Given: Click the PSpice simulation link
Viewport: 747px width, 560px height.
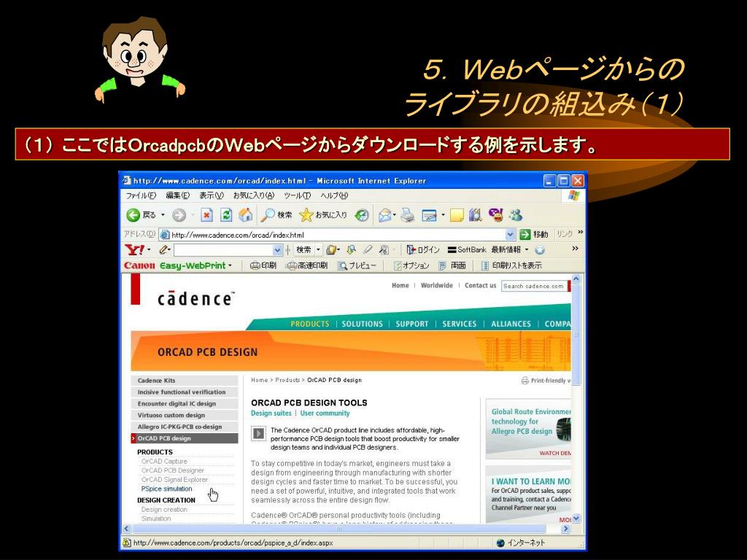Looking at the screenshot, I should (x=167, y=489).
